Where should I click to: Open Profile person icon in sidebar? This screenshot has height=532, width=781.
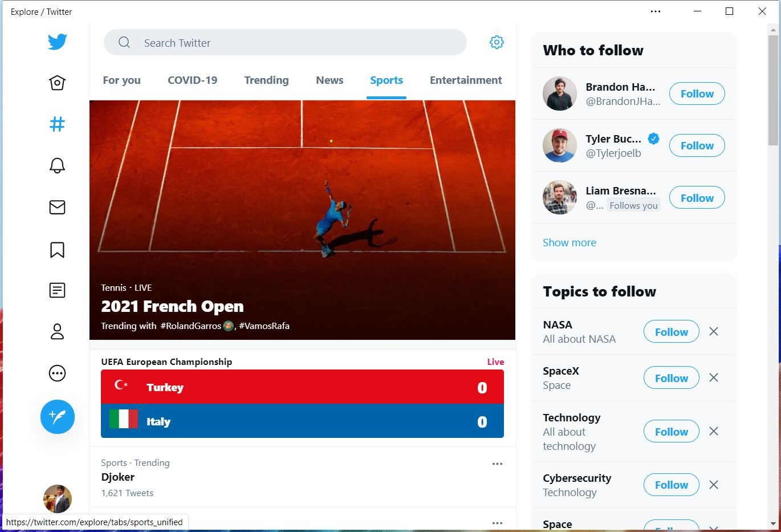tap(57, 331)
